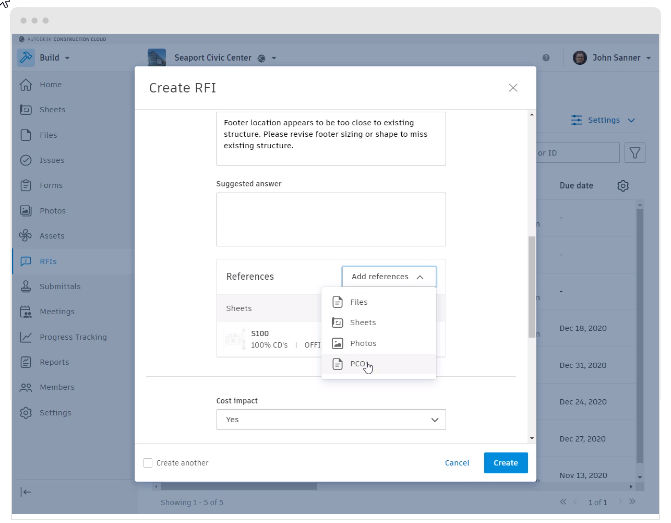Cancel the Create RFI dialog
The image size is (671, 523).
457,463
